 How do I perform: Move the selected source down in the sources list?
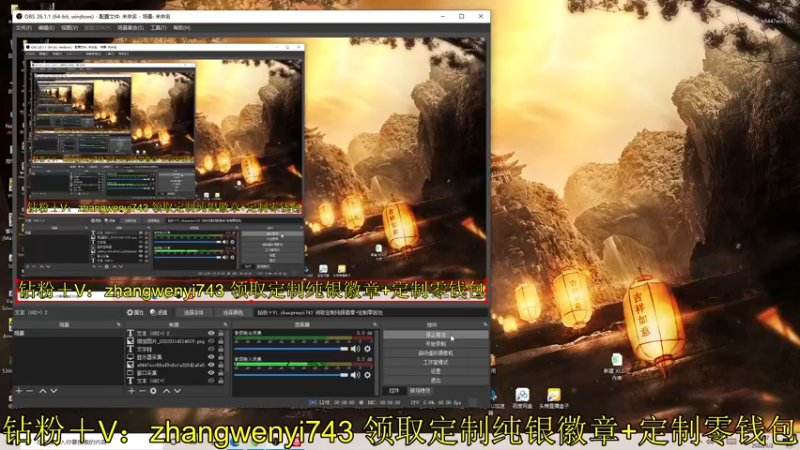pyautogui.click(x=178, y=391)
